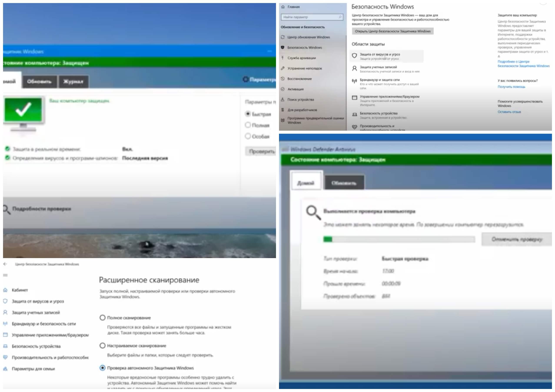Click Безопасность устройства in Security Center sidebar
Image resolution: width=555 pixels, height=392 pixels.
(x=36, y=346)
